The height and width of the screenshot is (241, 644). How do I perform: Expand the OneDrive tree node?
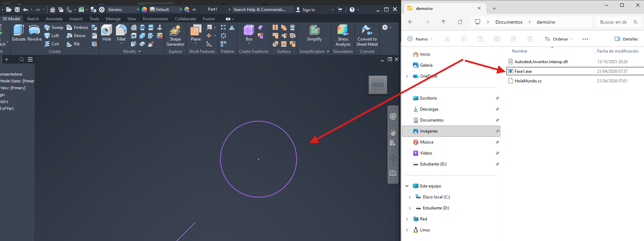click(407, 76)
